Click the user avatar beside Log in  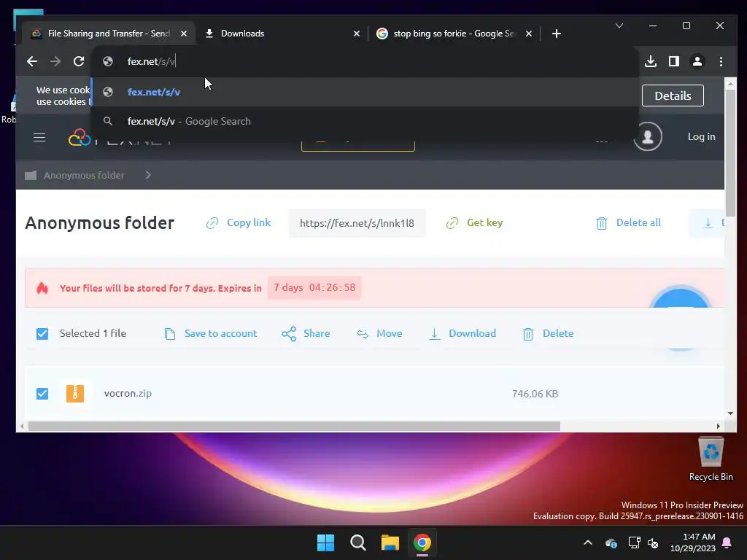click(x=648, y=136)
